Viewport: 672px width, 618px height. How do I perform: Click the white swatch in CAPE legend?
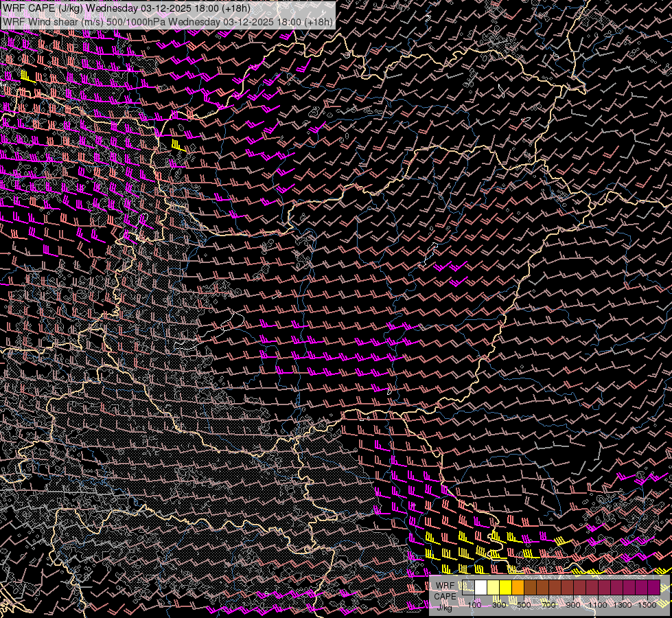(481, 588)
